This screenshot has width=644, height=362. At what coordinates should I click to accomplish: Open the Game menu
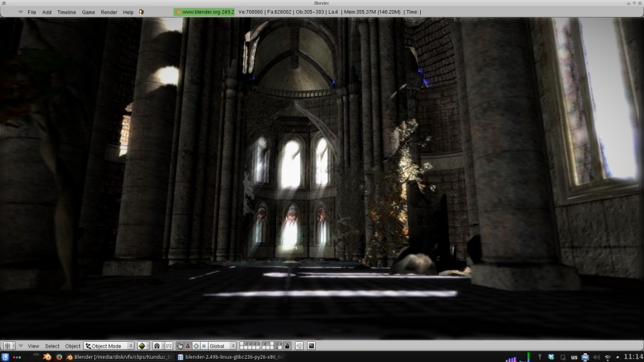[x=88, y=12]
